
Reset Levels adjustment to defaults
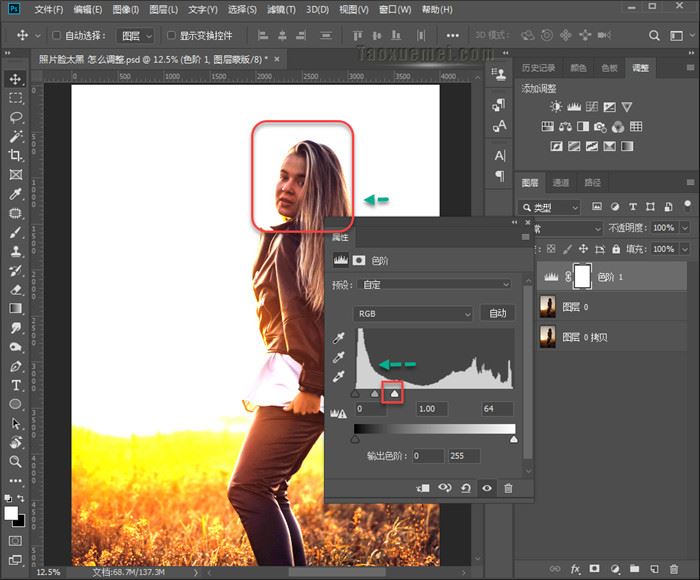point(465,488)
